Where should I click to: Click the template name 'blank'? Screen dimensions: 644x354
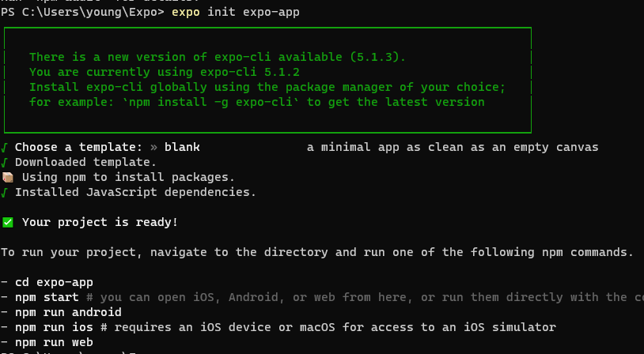[182, 147]
